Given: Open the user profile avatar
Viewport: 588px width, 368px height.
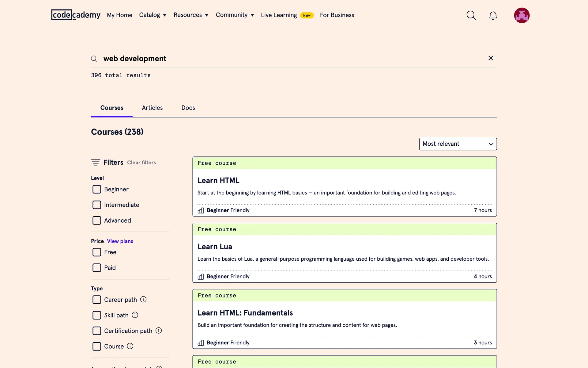Looking at the screenshot, I should [522, 15].
